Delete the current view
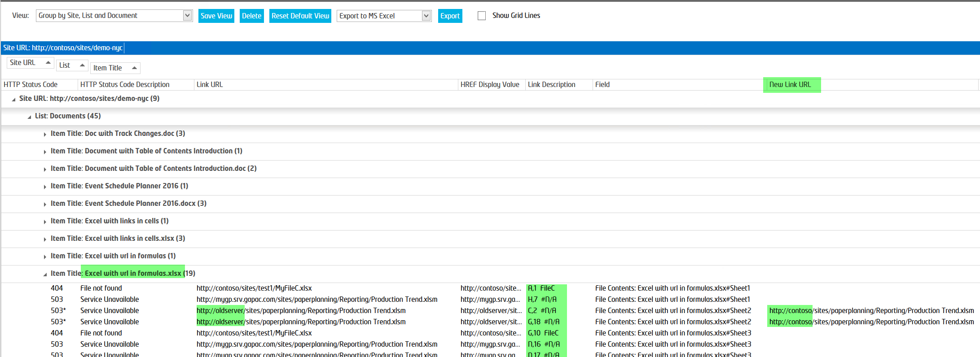The image size is (980, 357). [x=251, y=16]
